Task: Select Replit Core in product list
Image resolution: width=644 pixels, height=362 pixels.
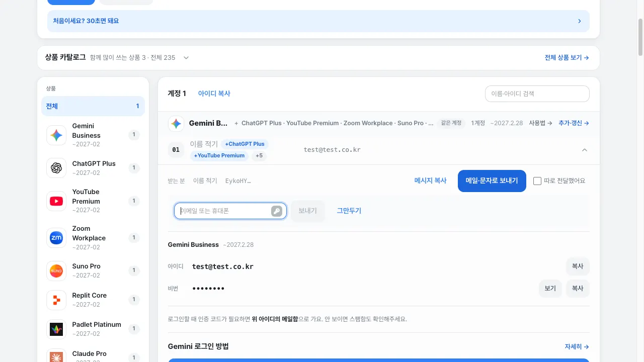Action: click(93, 300)
